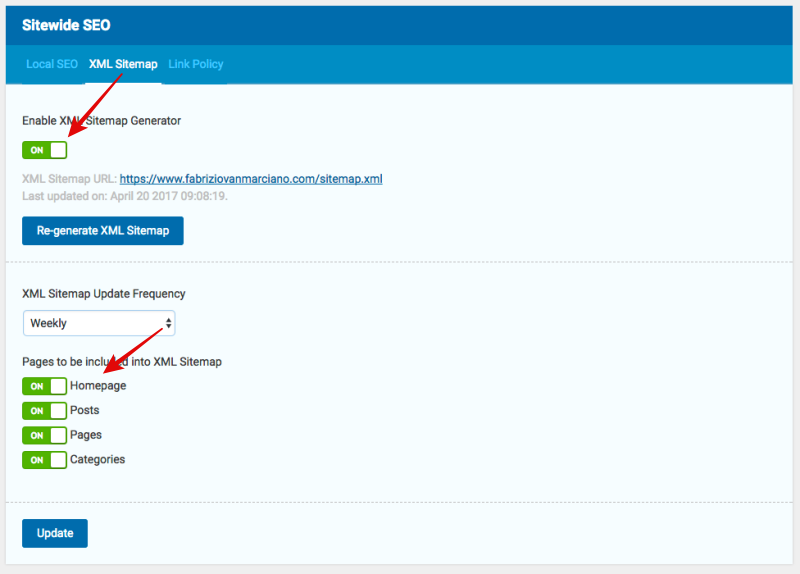Toggle Enable XML Sitemap Generator switch

tap(44, 150)
